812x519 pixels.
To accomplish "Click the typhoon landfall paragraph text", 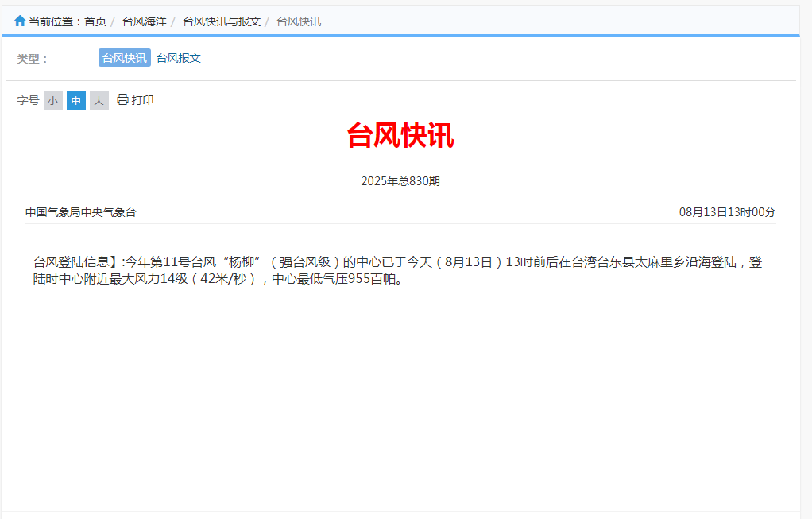I will point(397,270).
